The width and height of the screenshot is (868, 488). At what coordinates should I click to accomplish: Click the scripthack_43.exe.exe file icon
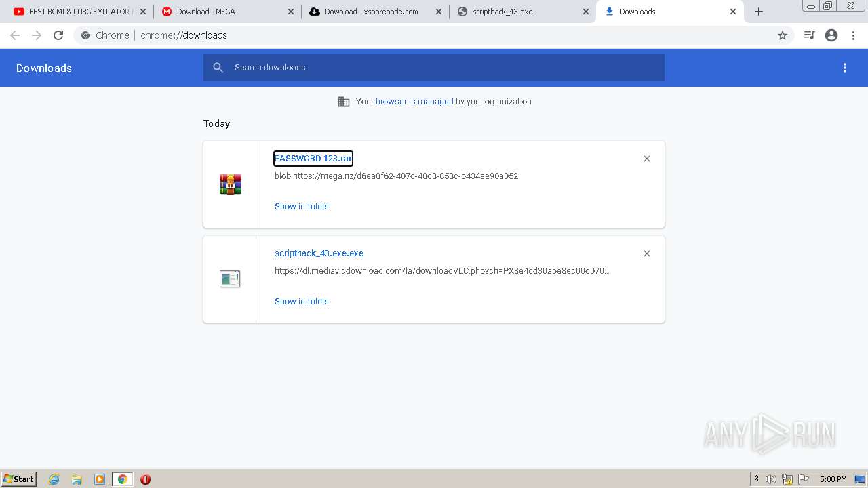tap(230, 279)
